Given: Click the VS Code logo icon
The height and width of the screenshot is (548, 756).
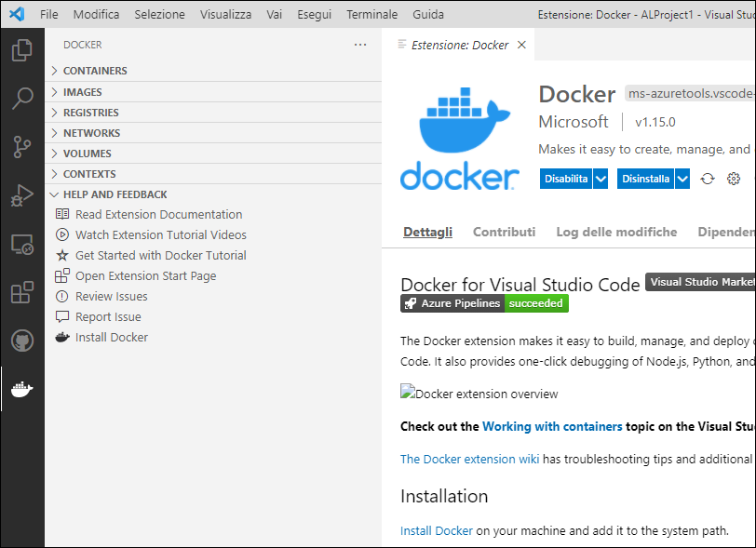Looking at the screenshot, I should click(17, 14).
